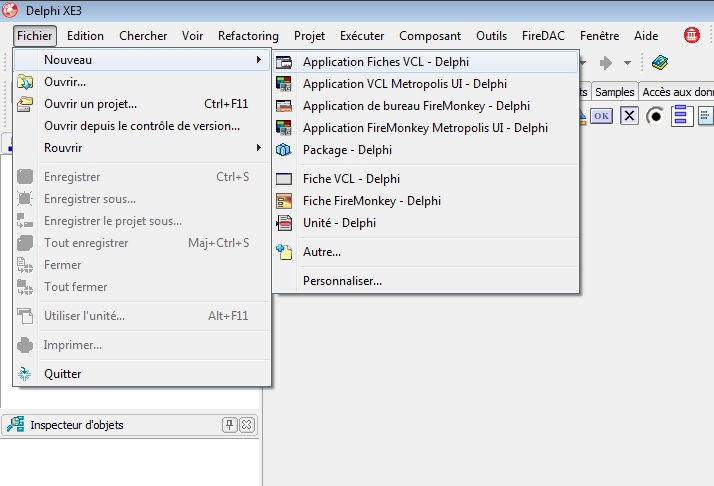The image size is (714, 486).
Task: Click the Quitter menu icon
Action: click(25, 374)
